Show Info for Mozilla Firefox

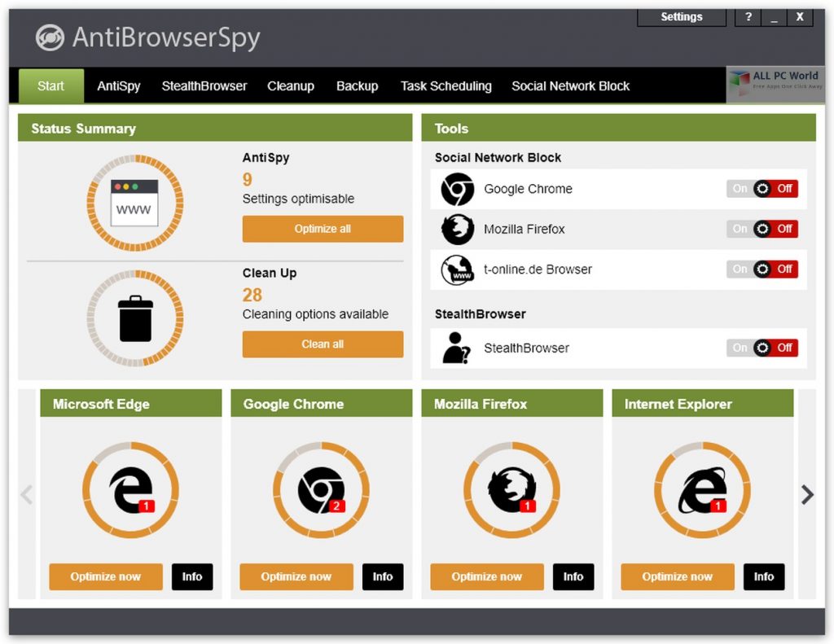[x=573, y=576]
